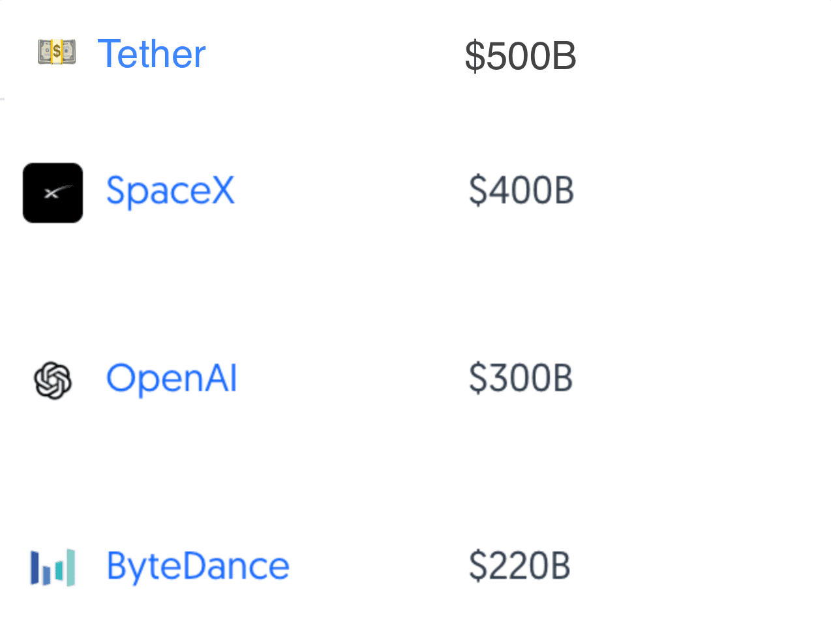Click the hexagonal OpenAI knot emblem
This screenshot has width=831, height=644.
click(x=53, y=380)
